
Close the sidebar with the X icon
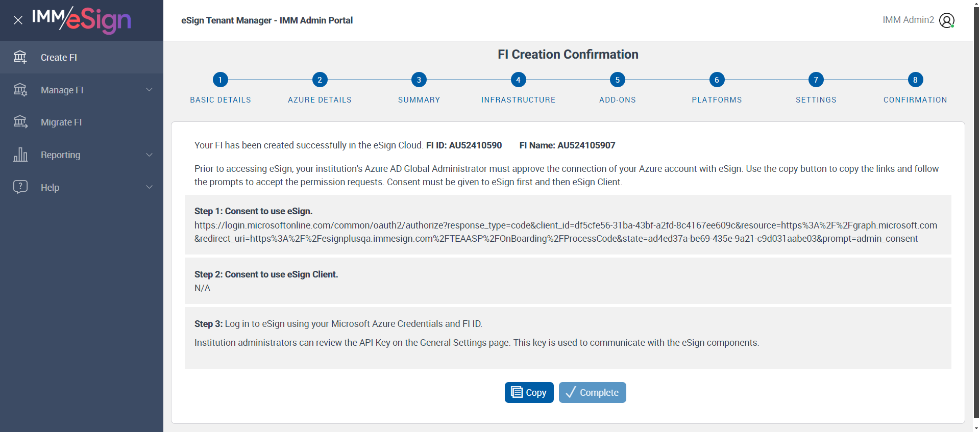pyautogui.click(x=18, y=20)
